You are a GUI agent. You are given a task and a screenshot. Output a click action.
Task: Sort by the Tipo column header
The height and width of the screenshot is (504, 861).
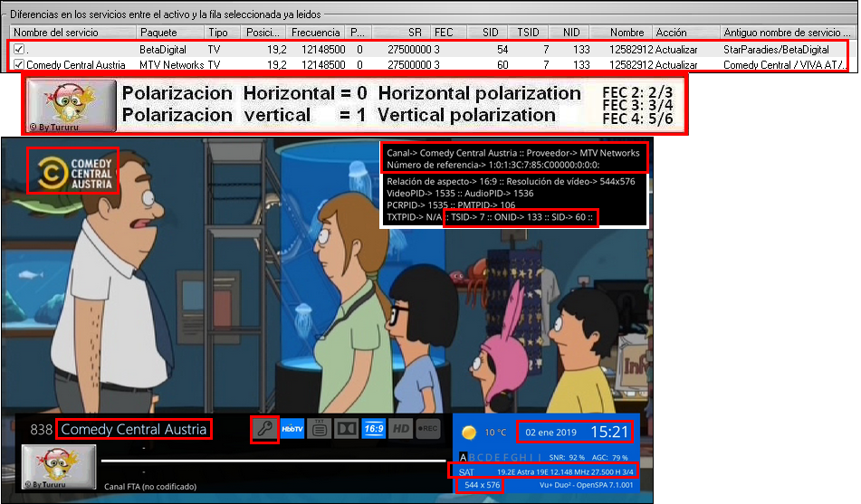224,33
